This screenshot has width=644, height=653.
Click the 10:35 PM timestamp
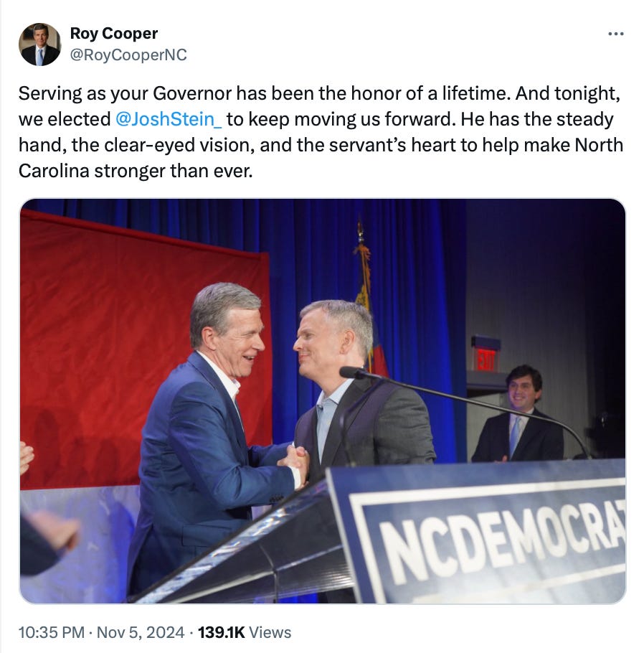pyautogui.click(x=52, y=632)
